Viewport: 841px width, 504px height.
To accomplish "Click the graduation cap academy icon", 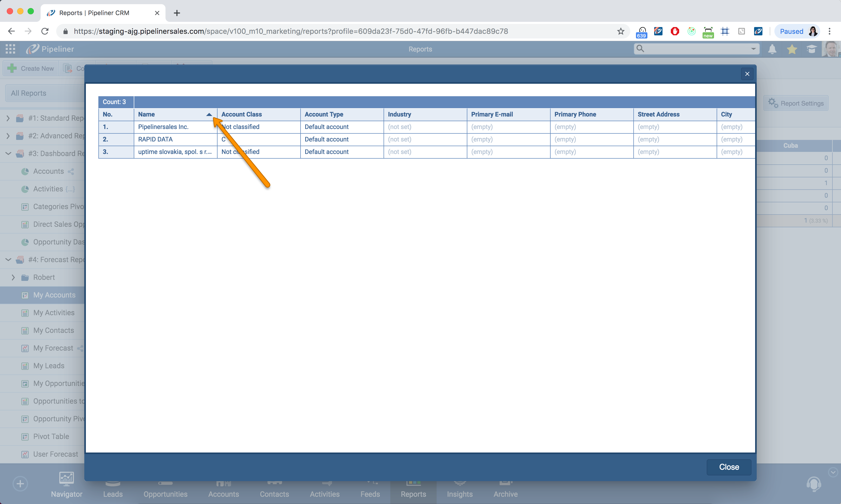I will pyautogui.click(x=812, y=49).
